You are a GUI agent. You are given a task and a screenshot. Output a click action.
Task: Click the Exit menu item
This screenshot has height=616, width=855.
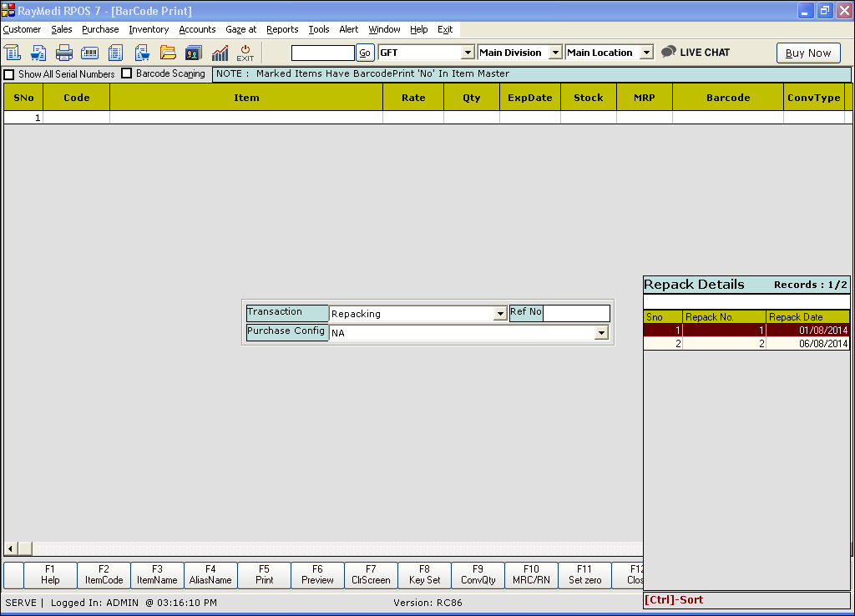445,29
